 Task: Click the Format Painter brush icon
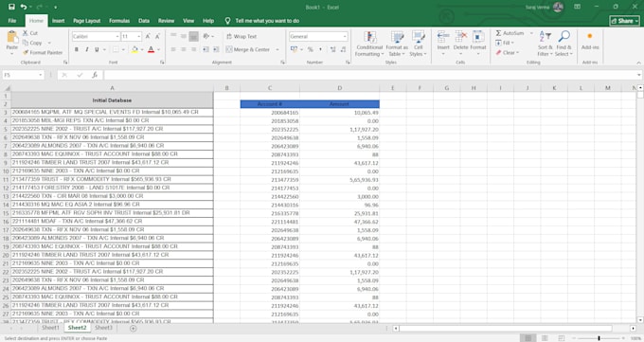[x=26, y=53]
